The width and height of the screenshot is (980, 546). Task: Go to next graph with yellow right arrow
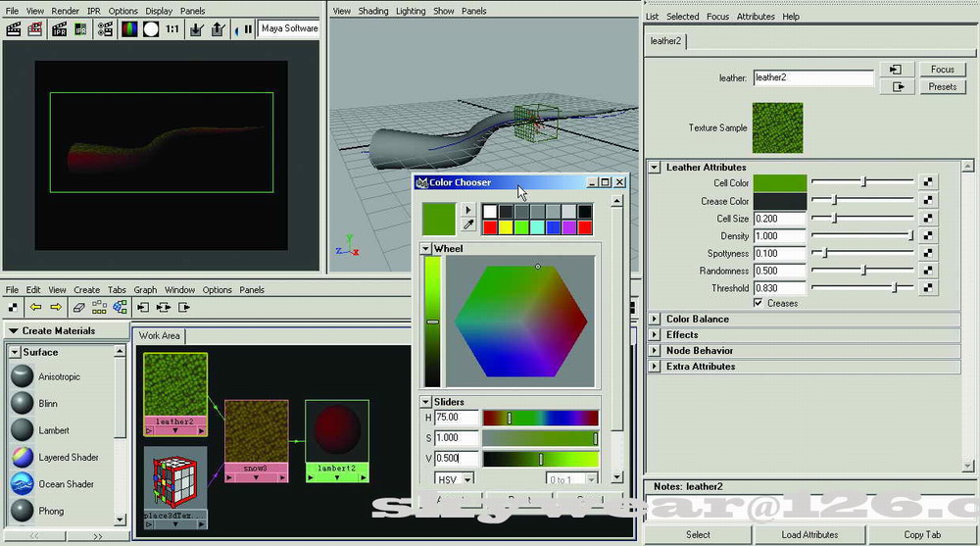pos(56,307)
